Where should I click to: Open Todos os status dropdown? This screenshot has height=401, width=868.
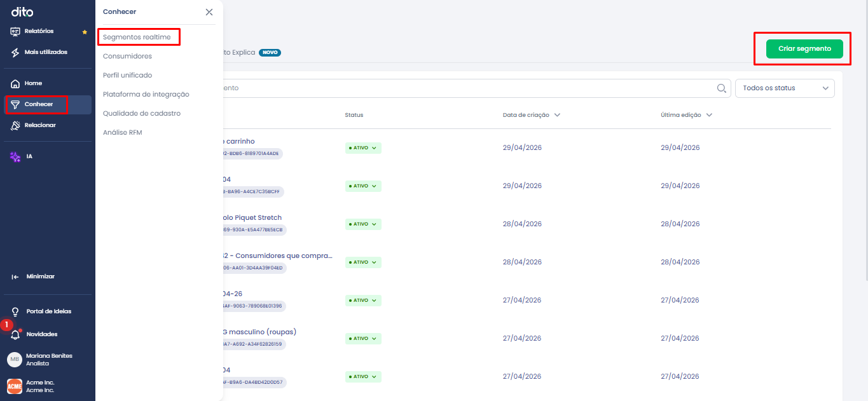(785, 88)
